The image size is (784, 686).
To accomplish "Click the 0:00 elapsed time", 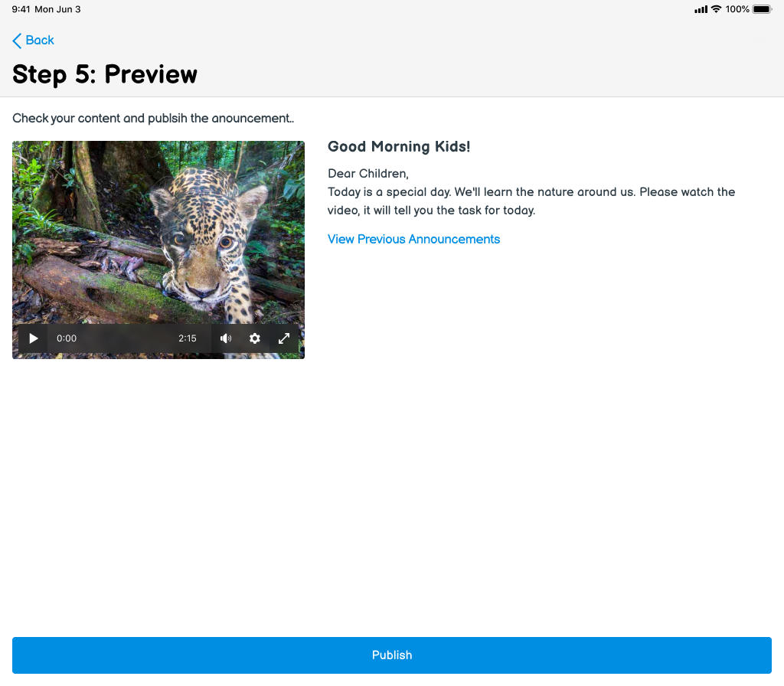I will coord(67,338).
